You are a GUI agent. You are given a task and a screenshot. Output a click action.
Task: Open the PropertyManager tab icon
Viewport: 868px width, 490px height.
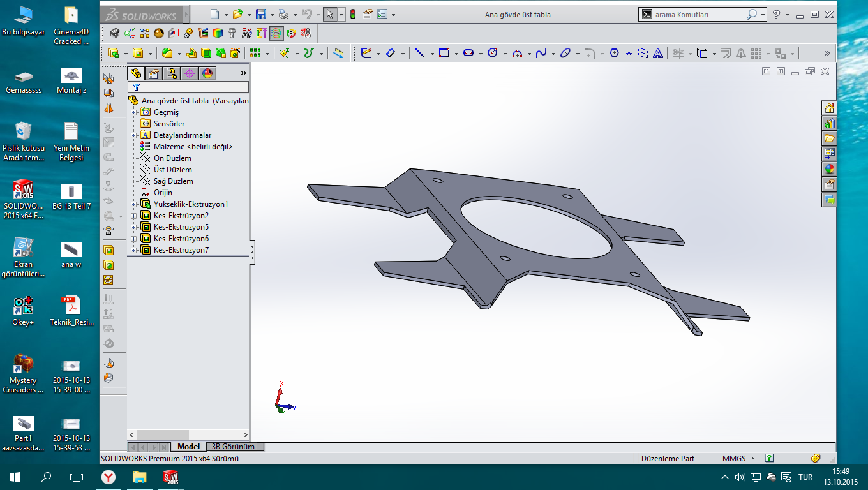(153, 73)
